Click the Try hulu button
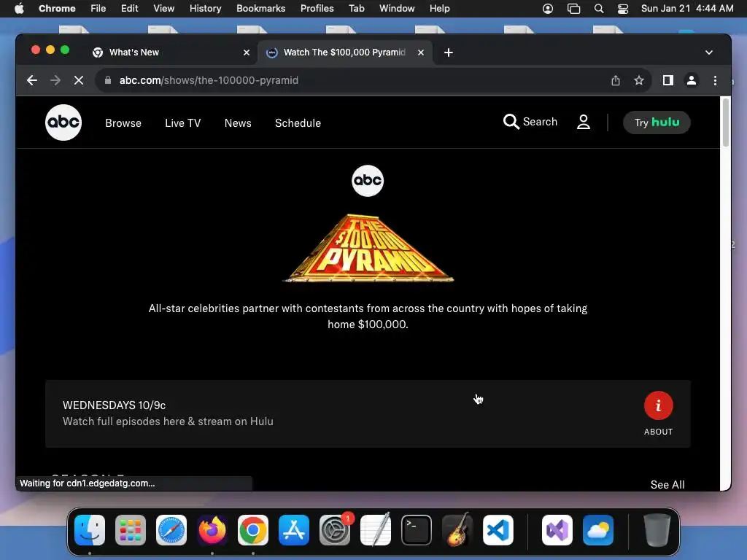747x560 pixels. (657, 122)
